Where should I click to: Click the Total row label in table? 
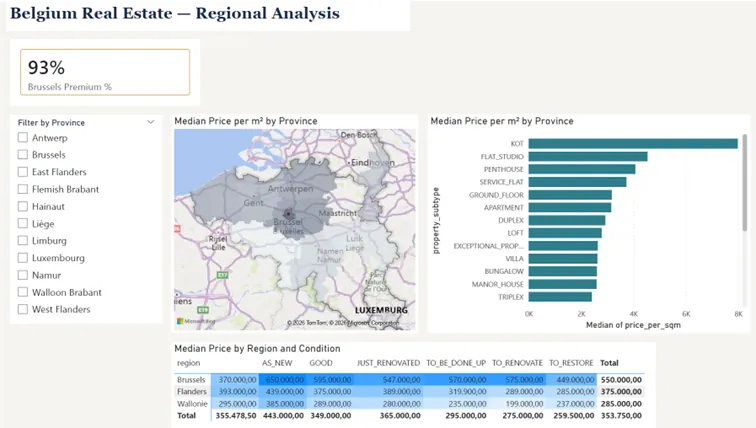click(187, 415)
